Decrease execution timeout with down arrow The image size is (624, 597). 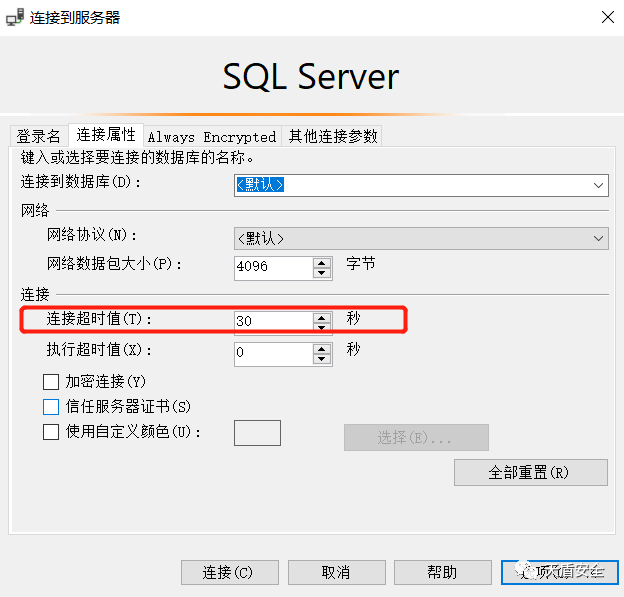pos(322,358)
